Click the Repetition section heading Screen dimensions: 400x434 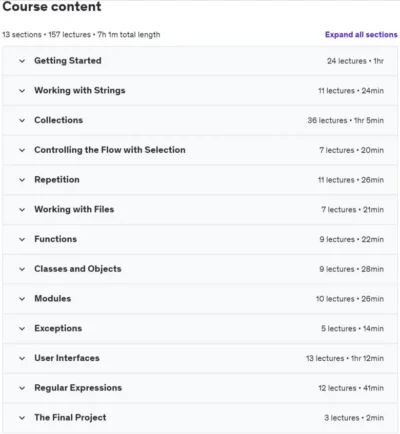pos(57,180)
